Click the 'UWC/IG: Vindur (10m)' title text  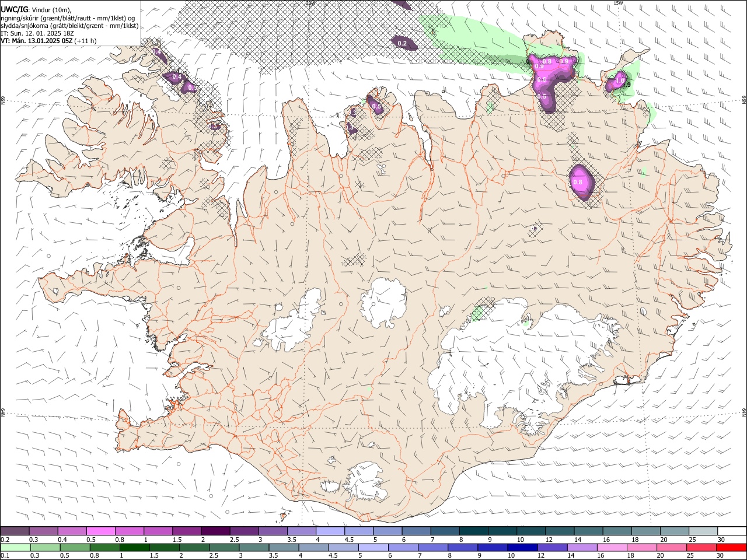tap(36, 9)
